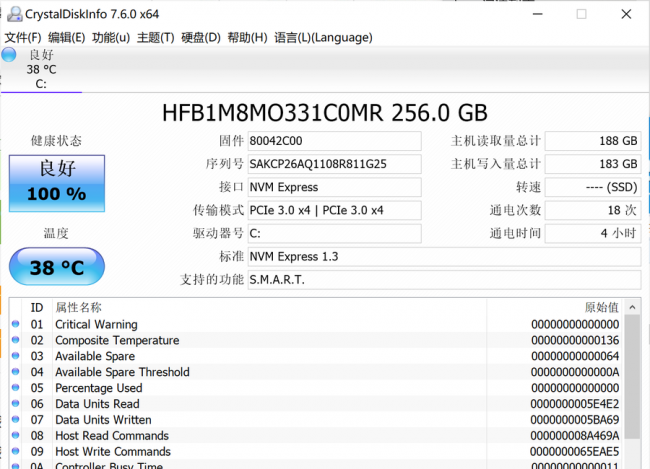Viewport: 650px width, 469px height.
Task: Click the 标准 field NVM Express 1.3
Action: [x=444, y=257]
